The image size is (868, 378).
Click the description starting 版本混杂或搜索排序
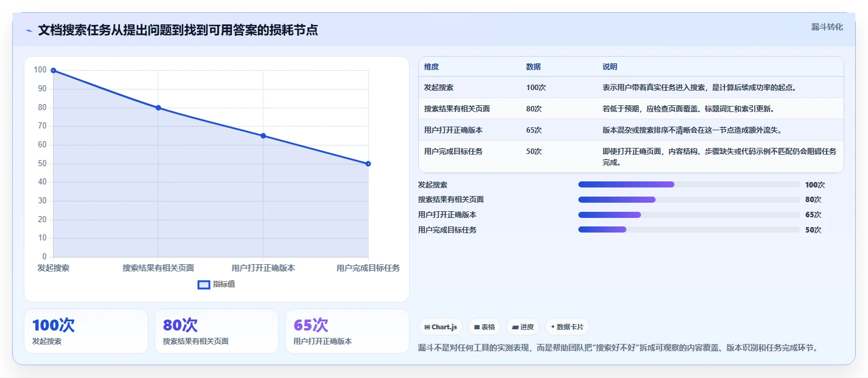tap(692, 130)
